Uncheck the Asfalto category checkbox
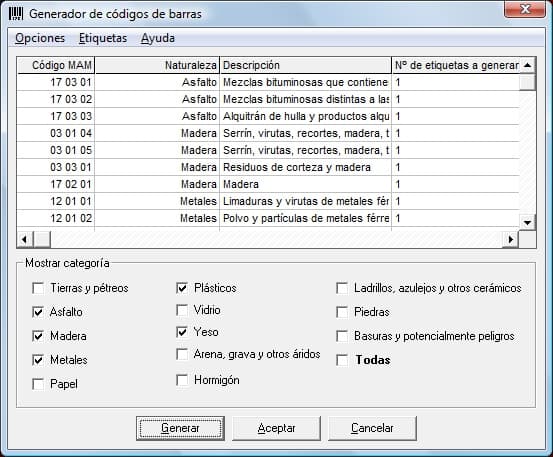Image resolution: width=553 pixels, height=457 pixels. pyautogui.click(x=38, y=312)
